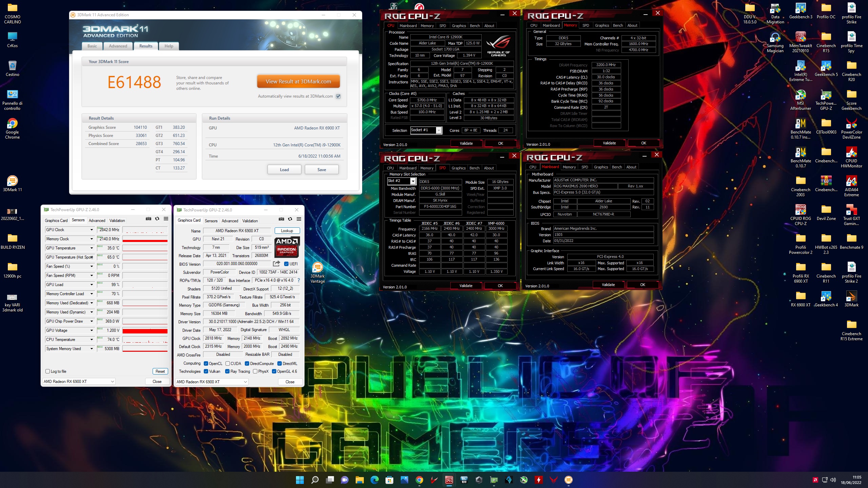The width and height of the screenshot is (868, 488).
Task: Click Search icon on taskbar
Action: point(315,480)
